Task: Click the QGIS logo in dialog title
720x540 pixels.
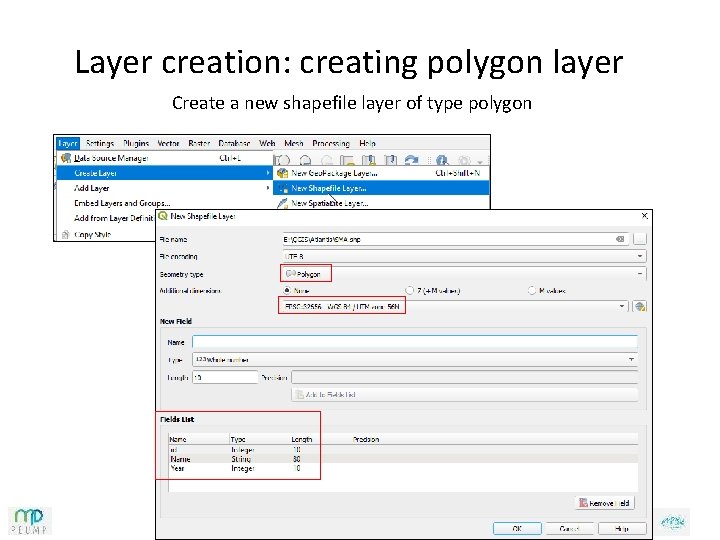Action: click(x=163, y=215)
